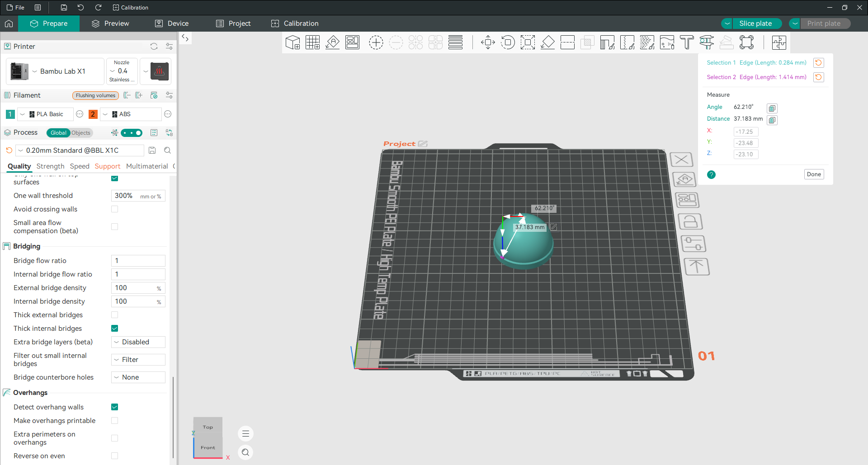Open the ABS filament dropdown
868x465 pixels.
(131, 114)
